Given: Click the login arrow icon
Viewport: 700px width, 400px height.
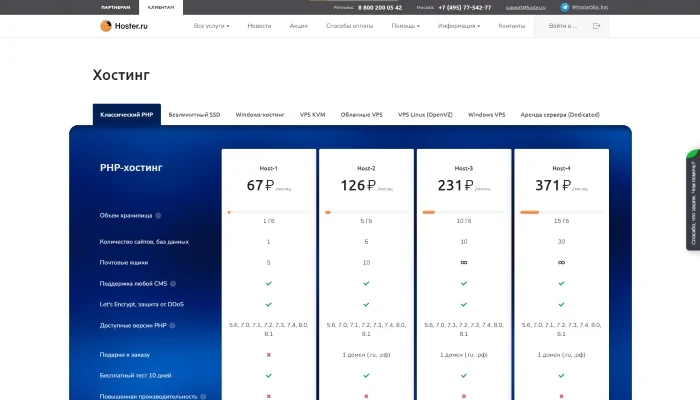Looking at the screenshot, I should pyautogui.click(x=596, y=26).
